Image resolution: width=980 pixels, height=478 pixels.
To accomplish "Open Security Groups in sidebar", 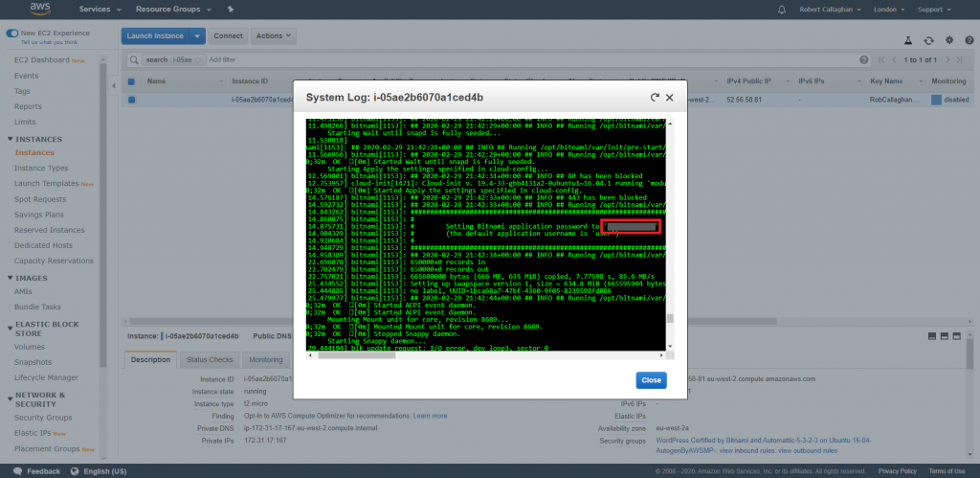I will pyautogui.click(x=43, y=418).
